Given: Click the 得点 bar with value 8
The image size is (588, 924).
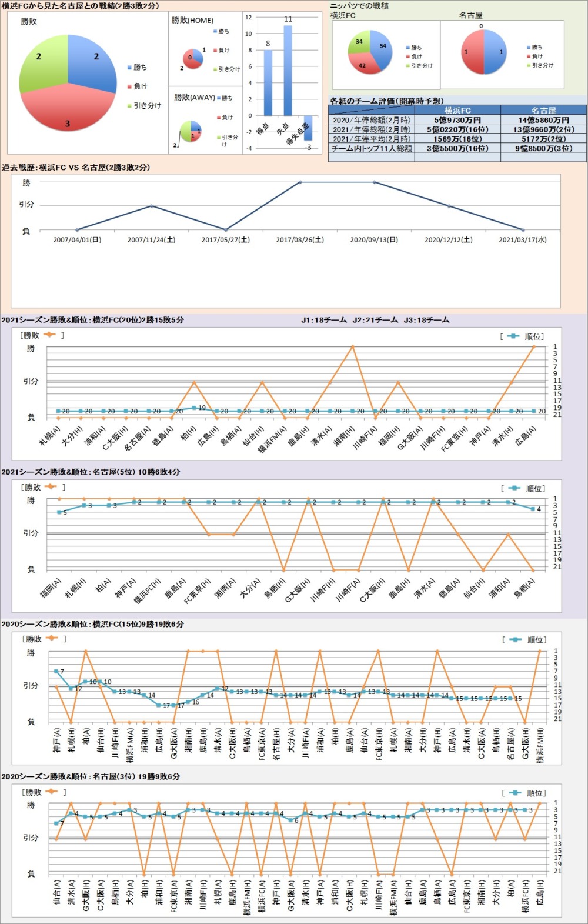Looking at the screenshot, I should 268,82.
